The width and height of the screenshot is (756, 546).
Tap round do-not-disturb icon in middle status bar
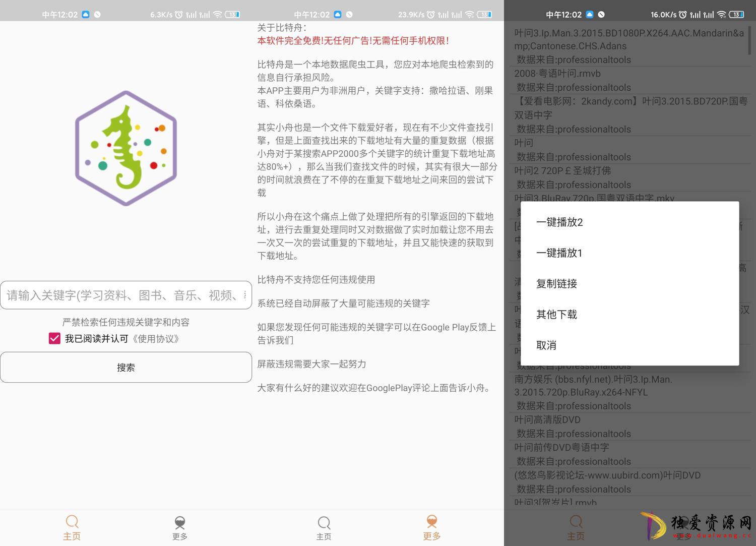[349, 15]
